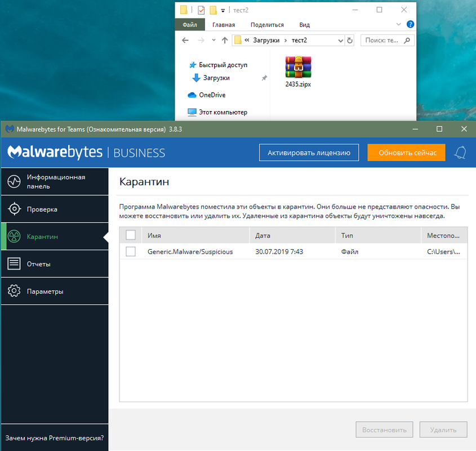Viewport: 476px width, 451px height.
Task: Sort quarantine list by Имя column
Action: click(195, 235)
